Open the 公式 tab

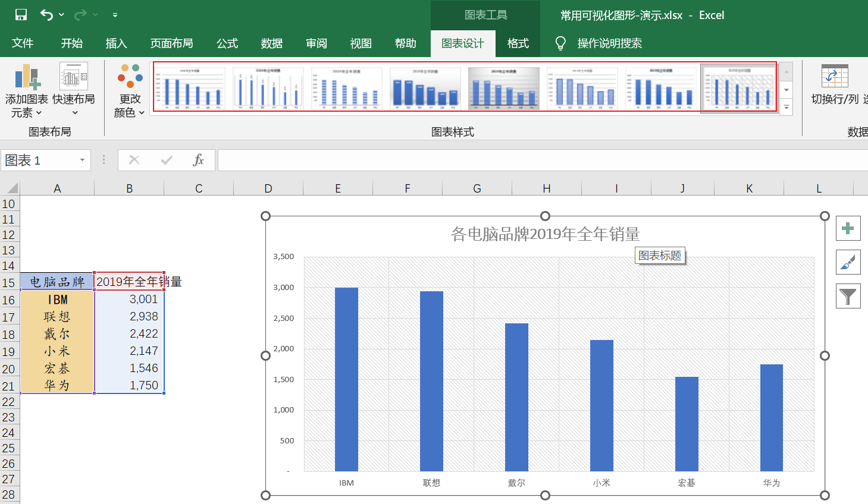(x=227, y=43)
